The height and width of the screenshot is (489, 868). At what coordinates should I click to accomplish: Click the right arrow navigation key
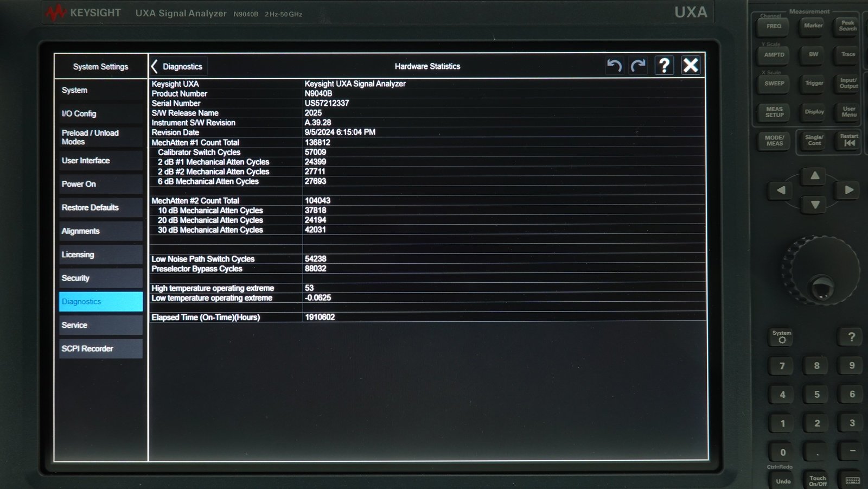click(848, 190)
